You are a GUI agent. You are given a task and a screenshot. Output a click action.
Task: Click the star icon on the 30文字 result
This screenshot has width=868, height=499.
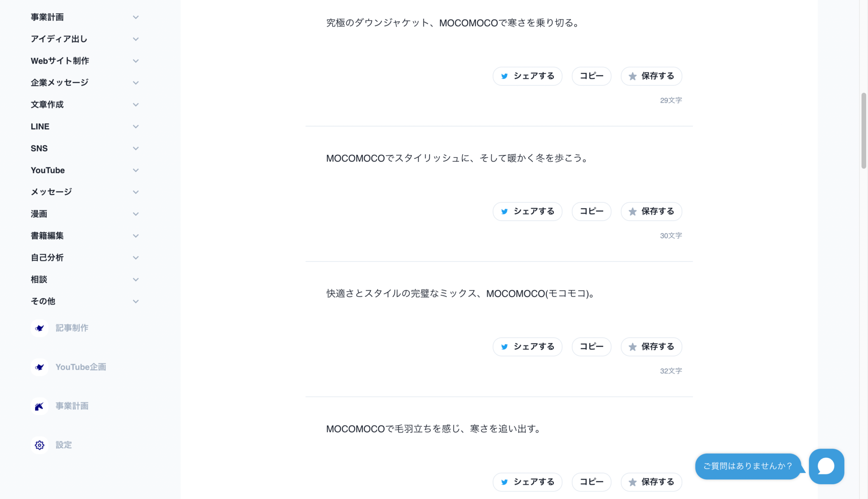(632, 212)
